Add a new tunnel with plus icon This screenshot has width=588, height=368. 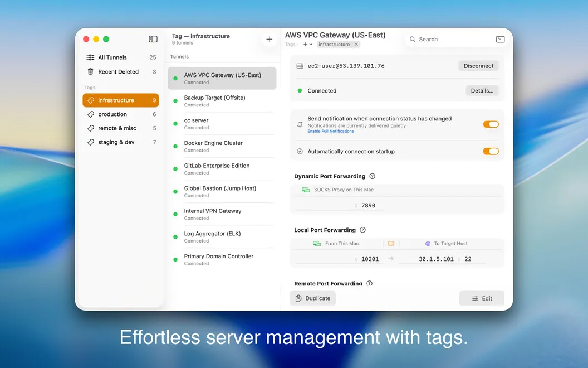pyautogui.click(x=269, y=39)
